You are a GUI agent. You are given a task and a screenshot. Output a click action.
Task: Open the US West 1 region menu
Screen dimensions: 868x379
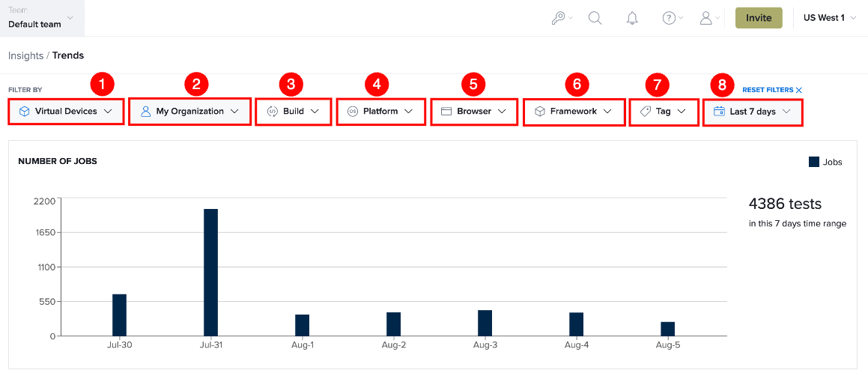[828, 18]
